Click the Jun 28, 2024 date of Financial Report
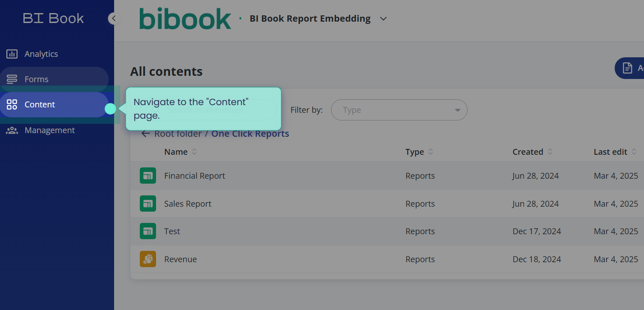The height and width of the screenshot is (310, 644). point(536,176)
